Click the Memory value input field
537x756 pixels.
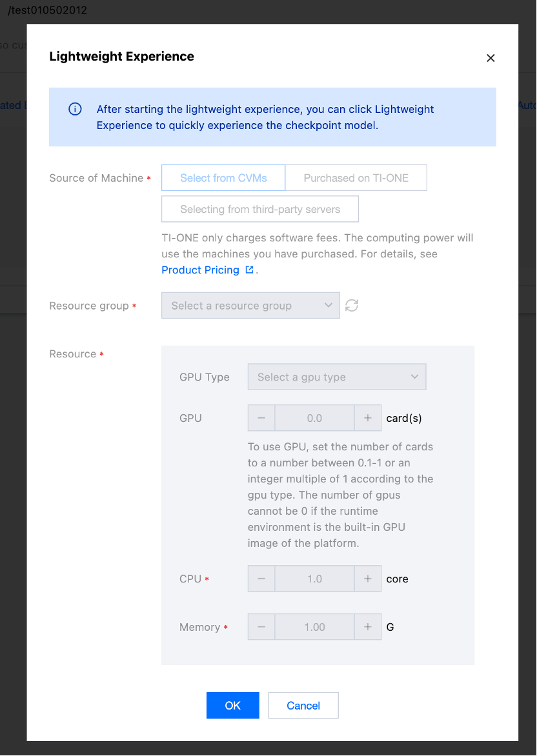314,627
